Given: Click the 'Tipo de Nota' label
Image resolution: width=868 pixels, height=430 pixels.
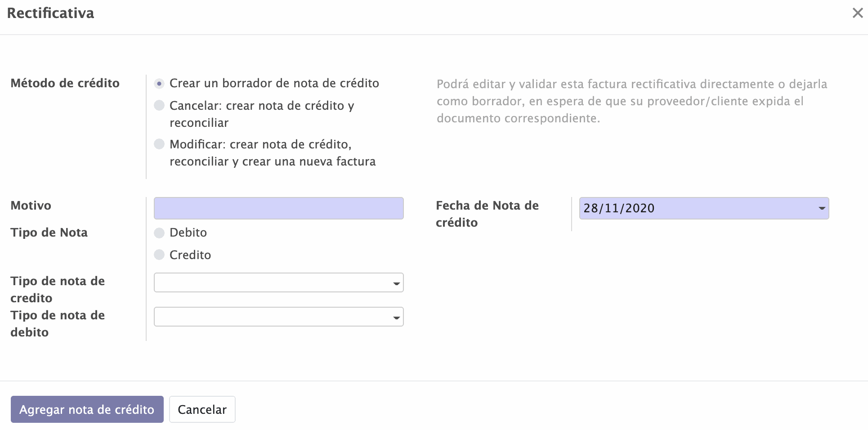Looking at the screenshot, I should pos(49,233).
